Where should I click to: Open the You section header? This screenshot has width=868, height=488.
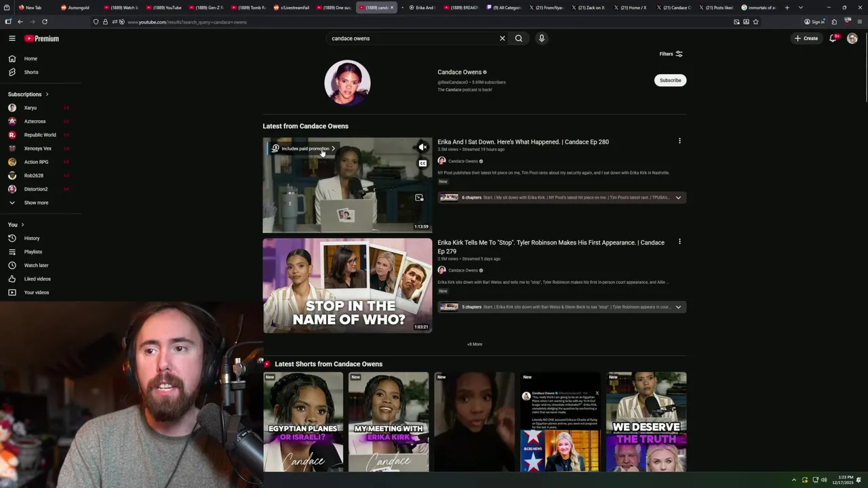pos(16,224)
